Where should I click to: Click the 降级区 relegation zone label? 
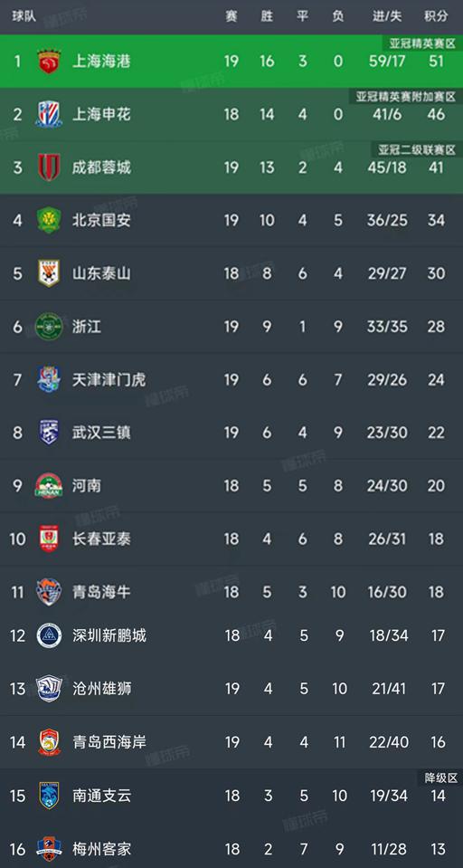coord(439,777)
